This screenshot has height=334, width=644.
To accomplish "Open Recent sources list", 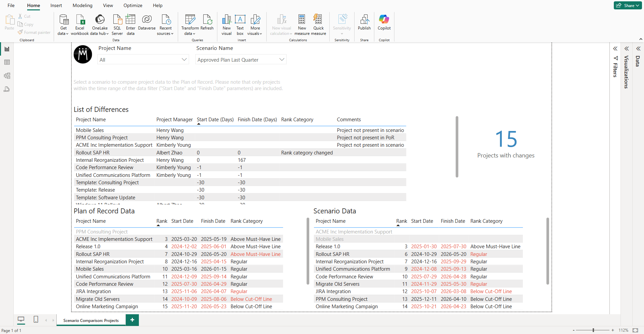I will pyautogui.click(x=165, y=25).
